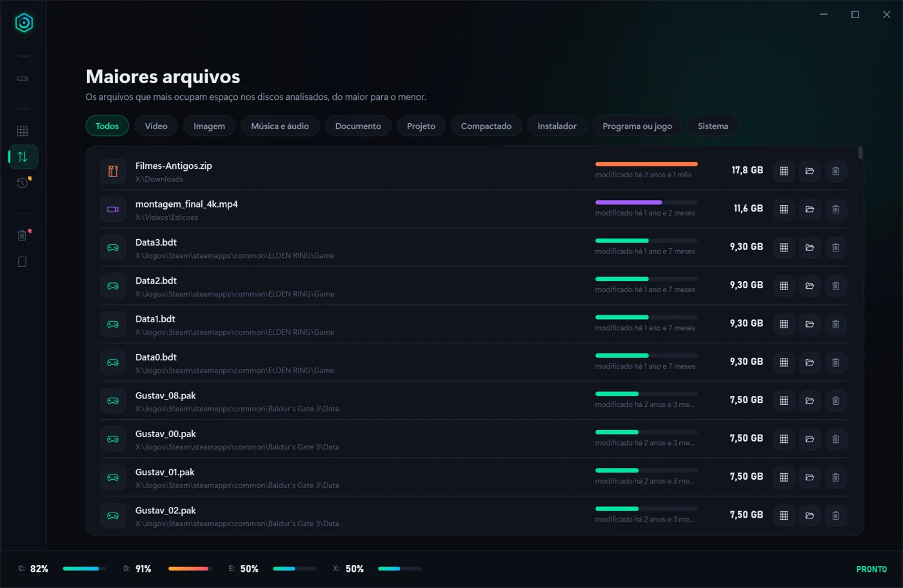The image size is (903, 588).
Task: Open the disk drives sidebar icon
Action: click(23, 79)
